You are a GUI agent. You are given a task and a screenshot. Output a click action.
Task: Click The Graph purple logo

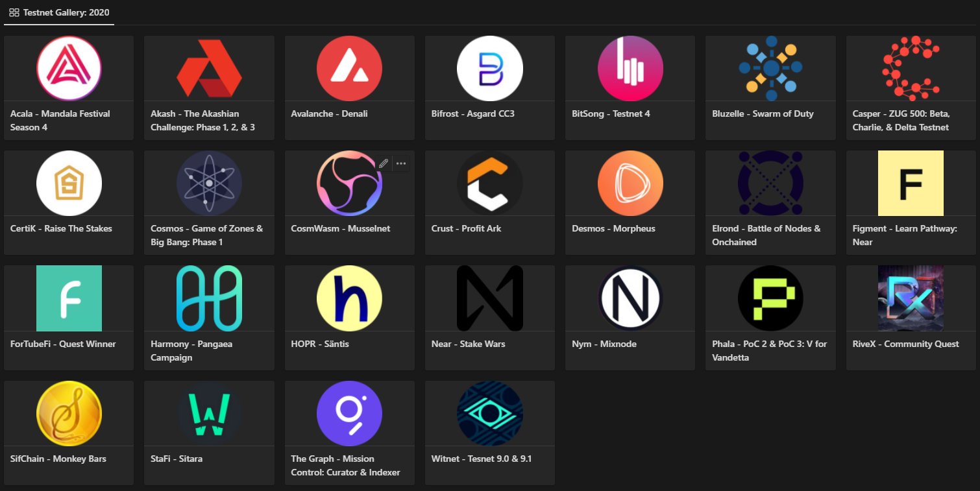pyautogui.click(x=349, y=413)
